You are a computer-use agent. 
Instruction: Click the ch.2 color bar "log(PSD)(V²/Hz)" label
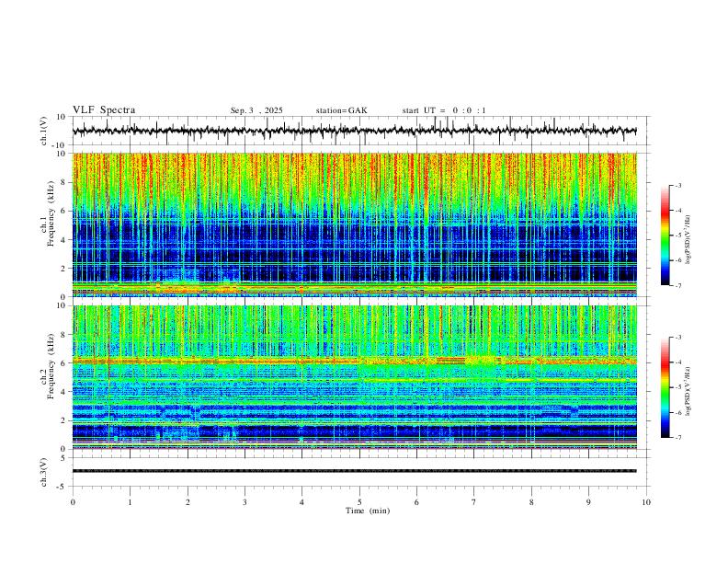point(688,392)
